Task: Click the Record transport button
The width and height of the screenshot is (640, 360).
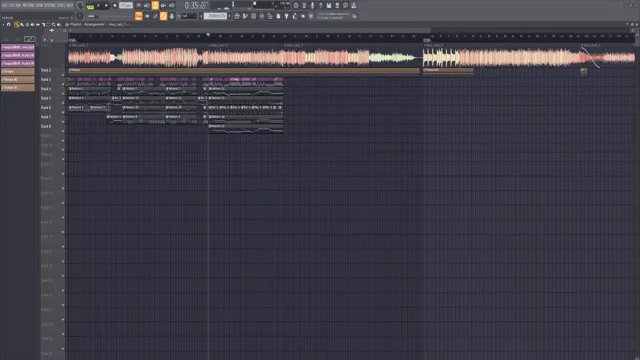Action: 115,5
